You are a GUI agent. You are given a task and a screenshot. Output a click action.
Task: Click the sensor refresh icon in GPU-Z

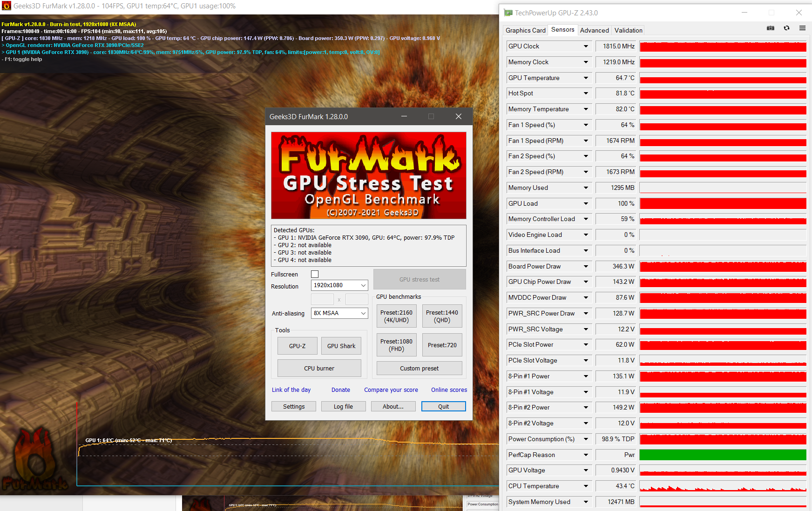787,28
